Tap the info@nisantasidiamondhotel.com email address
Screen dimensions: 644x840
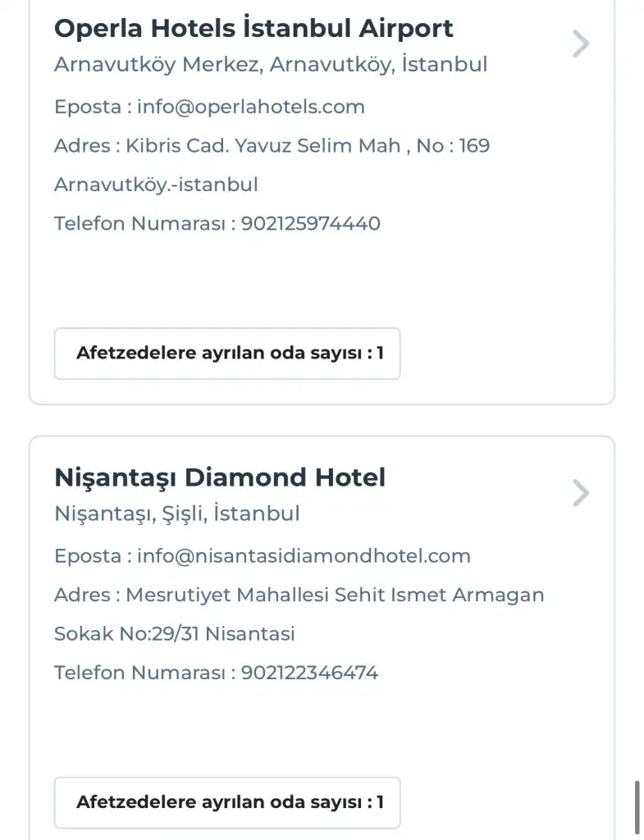pyautogui.click(x=304, y=556)
